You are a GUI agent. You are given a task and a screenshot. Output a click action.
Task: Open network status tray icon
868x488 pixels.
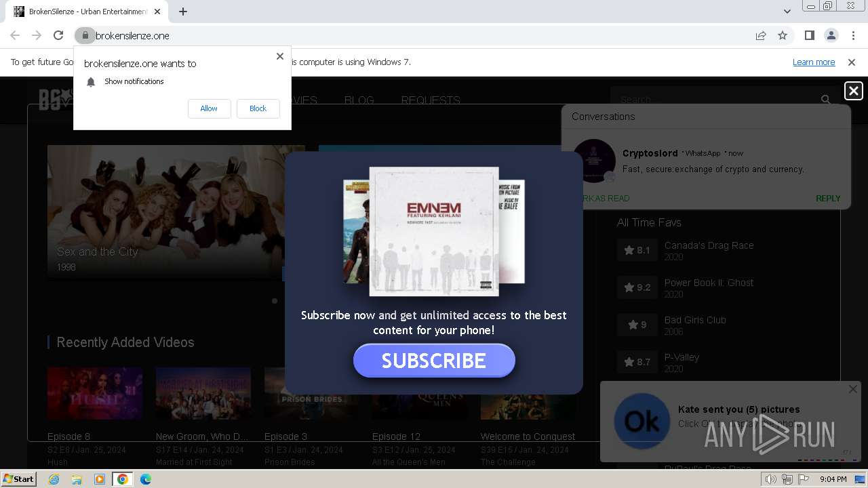pos(787,479)
